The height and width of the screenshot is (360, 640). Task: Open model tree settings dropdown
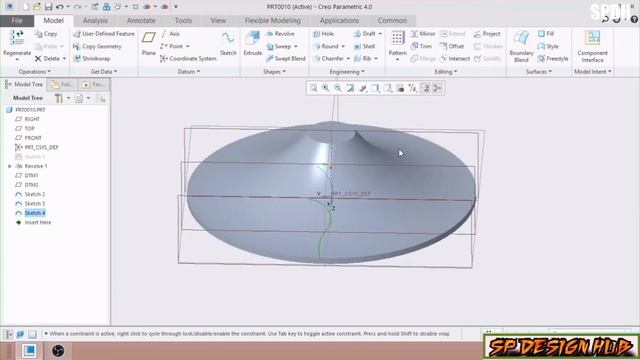[68, 98]
